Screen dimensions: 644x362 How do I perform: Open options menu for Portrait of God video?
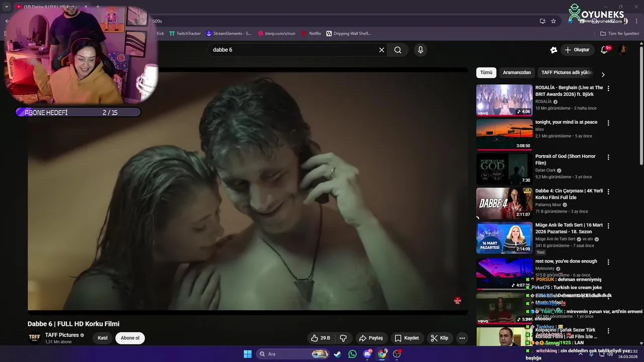tap(608, 157)
